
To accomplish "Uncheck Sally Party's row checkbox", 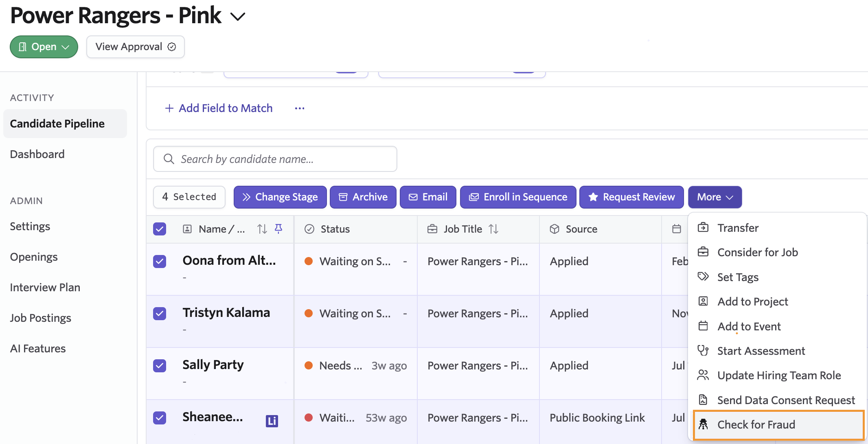I will click(160, 366).
